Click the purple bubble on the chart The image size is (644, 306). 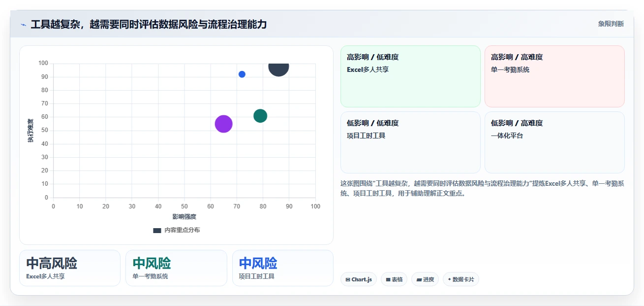(224, 124)
